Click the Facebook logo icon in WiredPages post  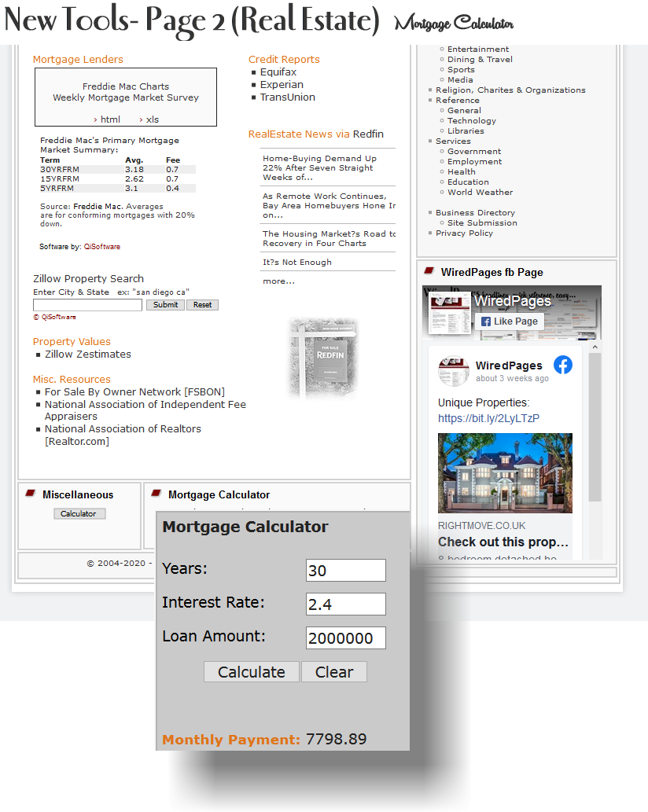coord(563,365)
